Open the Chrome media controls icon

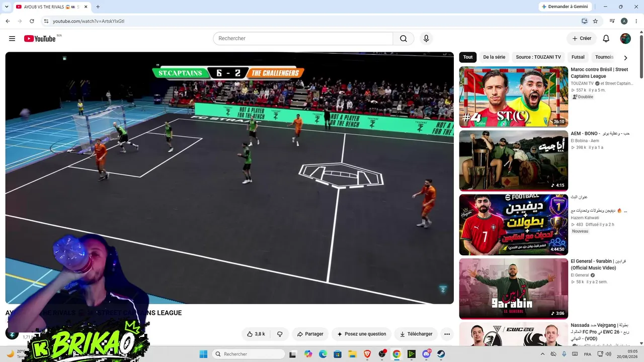(612, 21)
